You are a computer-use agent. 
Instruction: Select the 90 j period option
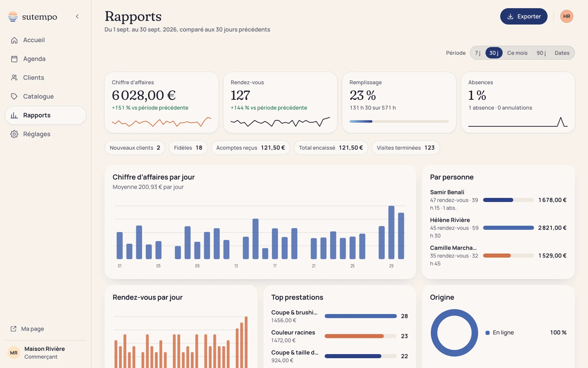click(541, 53)
